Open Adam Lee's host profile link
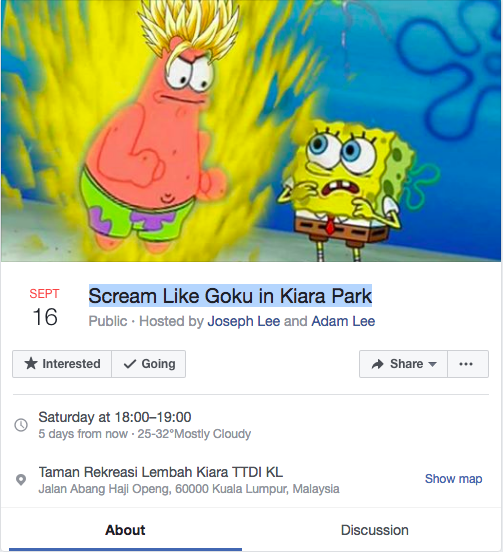The width and height of the screenshot is (503, 552). tap(343, 321)
